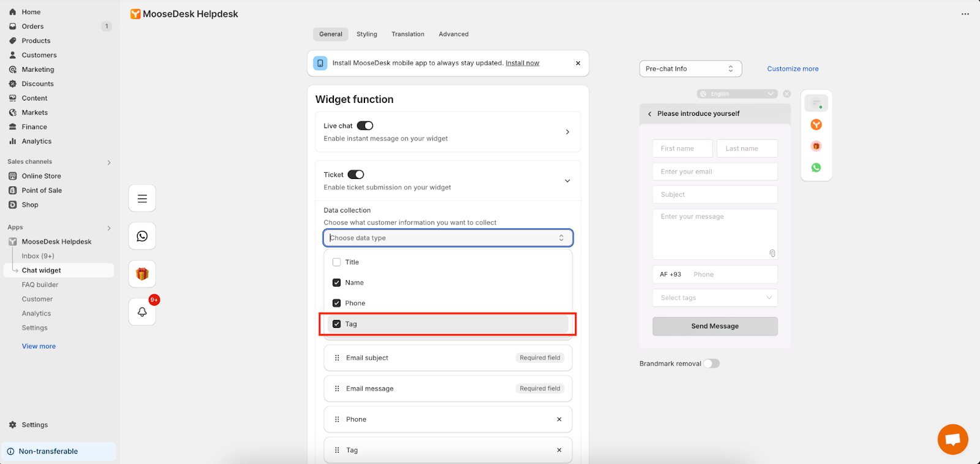Open the FAQ builder menu item
The image size is (980, 464).
(x=40, y=285)
